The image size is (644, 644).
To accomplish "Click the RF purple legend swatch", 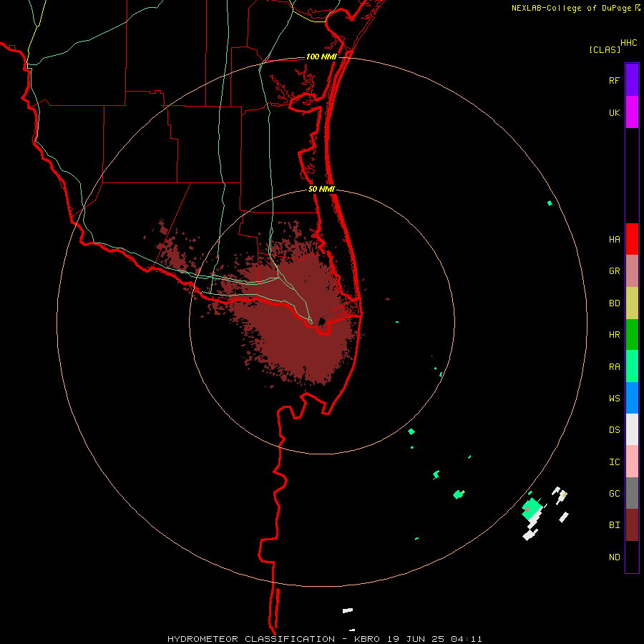I will coord(632,80).
